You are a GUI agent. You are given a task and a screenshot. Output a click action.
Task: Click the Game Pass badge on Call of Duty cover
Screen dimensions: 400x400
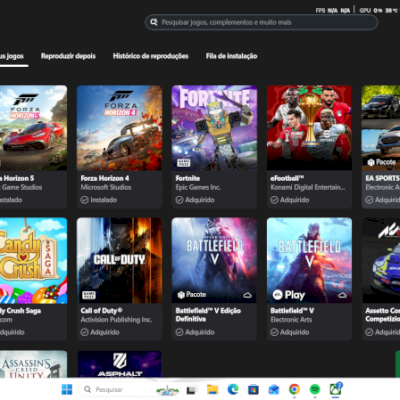point(89,295)
